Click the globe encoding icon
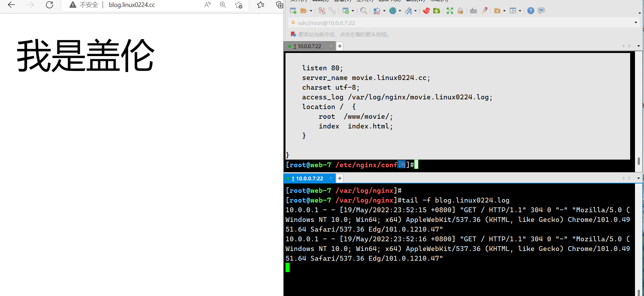Viewport: 644px width, 296px height. coord(393,11)
